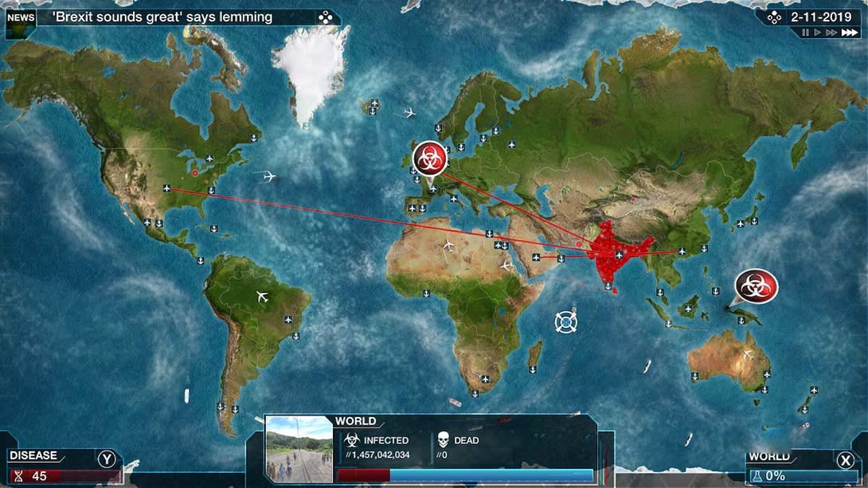Select the airport icon in central USA
This screenshot has height=488, width=868.
[166, 188]
